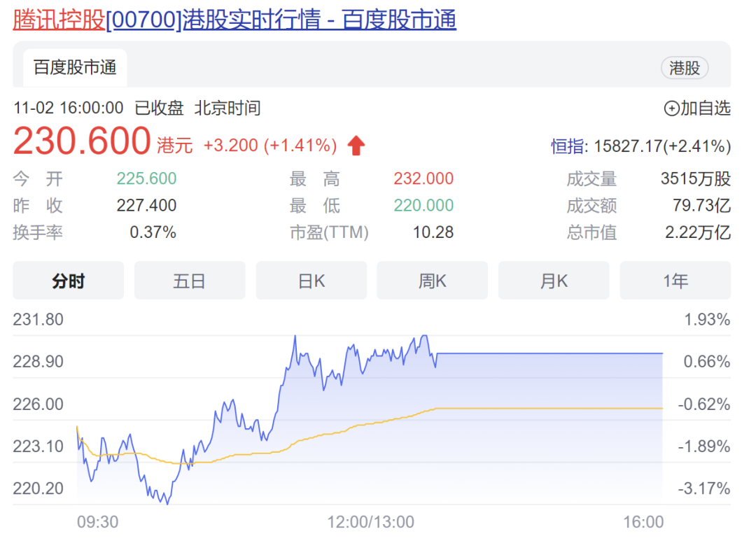
Task: Click the 港元 currency label
Action: 174,146
